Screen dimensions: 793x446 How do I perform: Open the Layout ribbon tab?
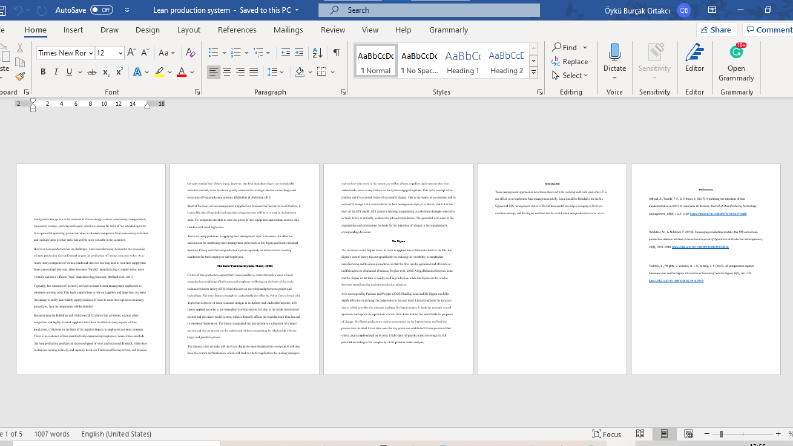(x=189, y=30)
